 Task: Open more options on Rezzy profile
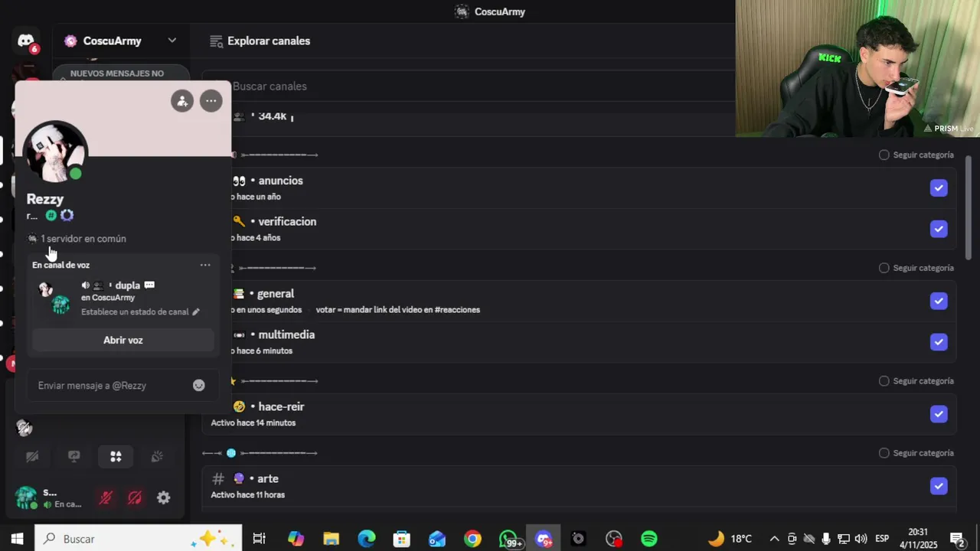click(x=211, y=100)
